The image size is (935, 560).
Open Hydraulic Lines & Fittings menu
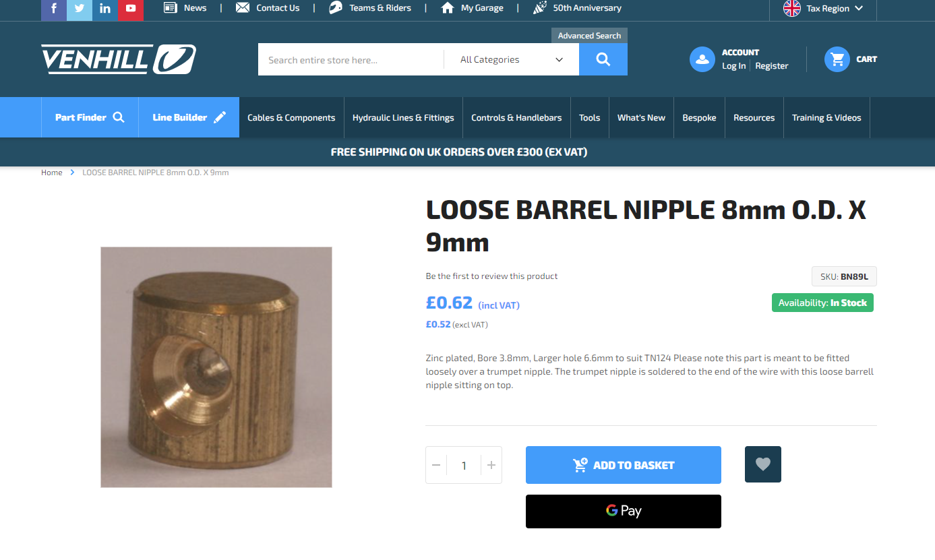point(403,117)
